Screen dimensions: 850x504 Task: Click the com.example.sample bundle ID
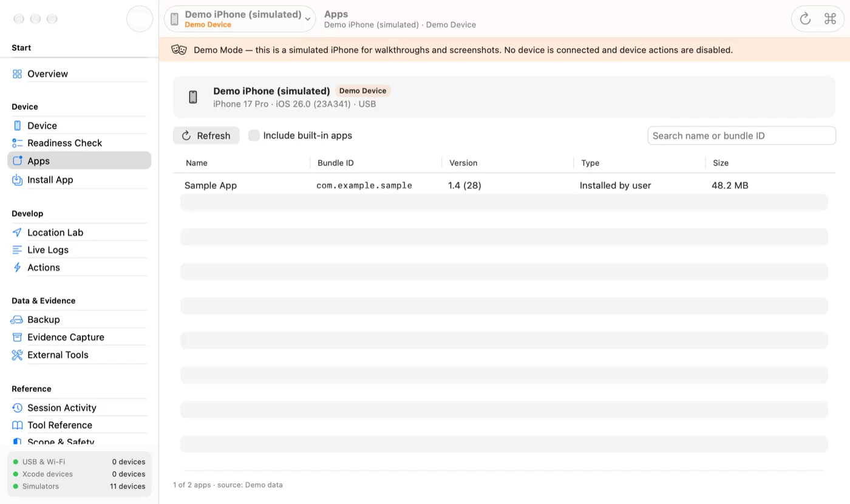click(x=364, y=185)
